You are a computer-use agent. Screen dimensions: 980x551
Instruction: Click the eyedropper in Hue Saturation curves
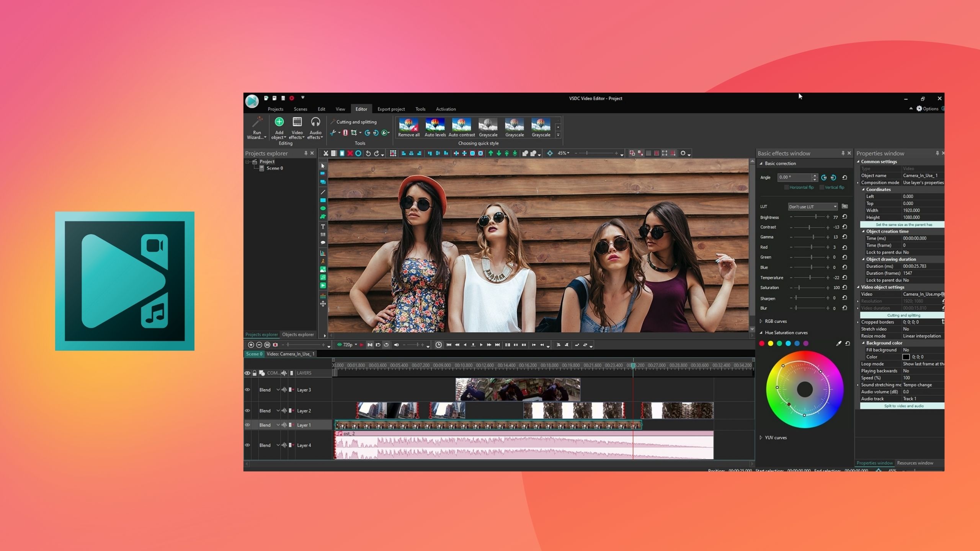pyautogui.click(x=839, y=344)
